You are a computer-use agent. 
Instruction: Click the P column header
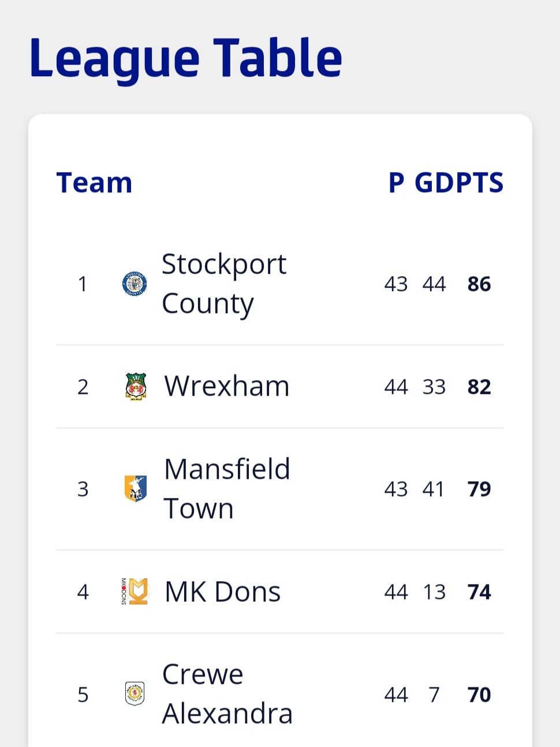[x=397, y=183]
